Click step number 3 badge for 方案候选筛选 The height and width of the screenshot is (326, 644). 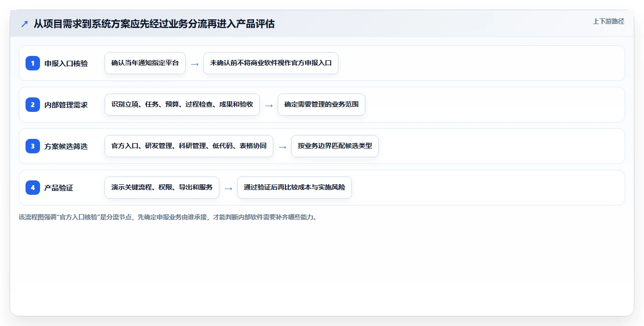[x=33, y=146]
